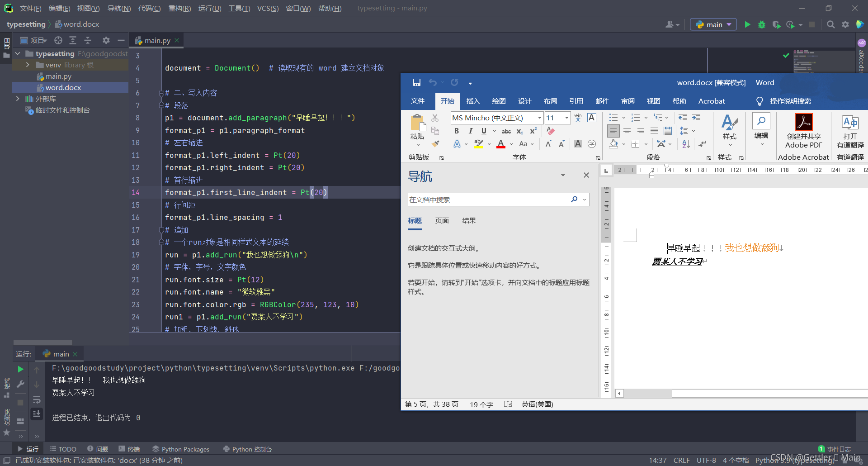This screenshot has width=868, height=466.
Task: Open PyCharm settings gear in top toolbar
Action: pyautogui.click(x=845, y=24)
